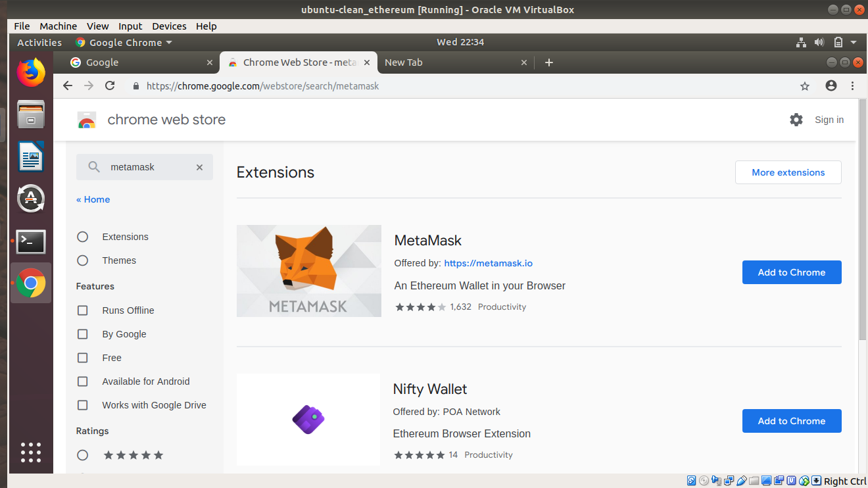Open the system status chevron dropdown
The width and height of the screenshot is (868, 488).
[854, 42]
